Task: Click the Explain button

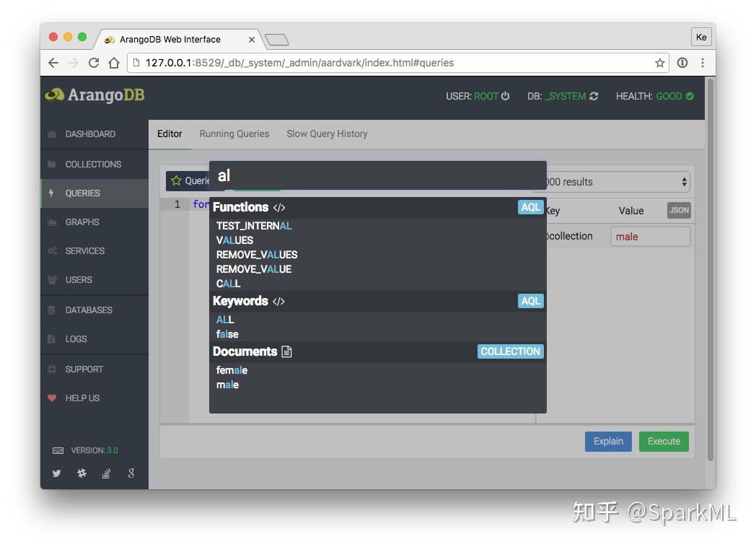Action: click(608, 441)
